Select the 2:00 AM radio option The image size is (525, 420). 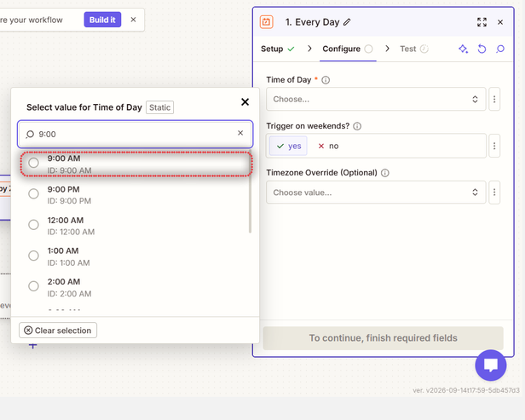(x=33, y=286)
